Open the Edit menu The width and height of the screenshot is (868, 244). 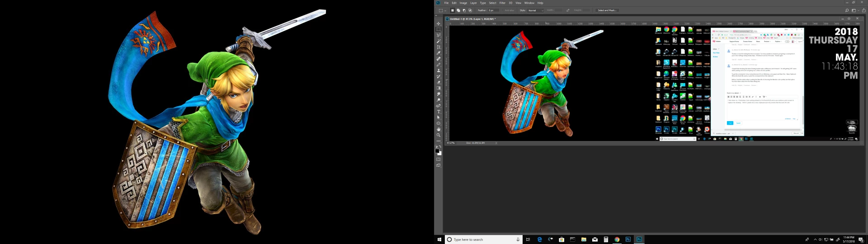454,3
